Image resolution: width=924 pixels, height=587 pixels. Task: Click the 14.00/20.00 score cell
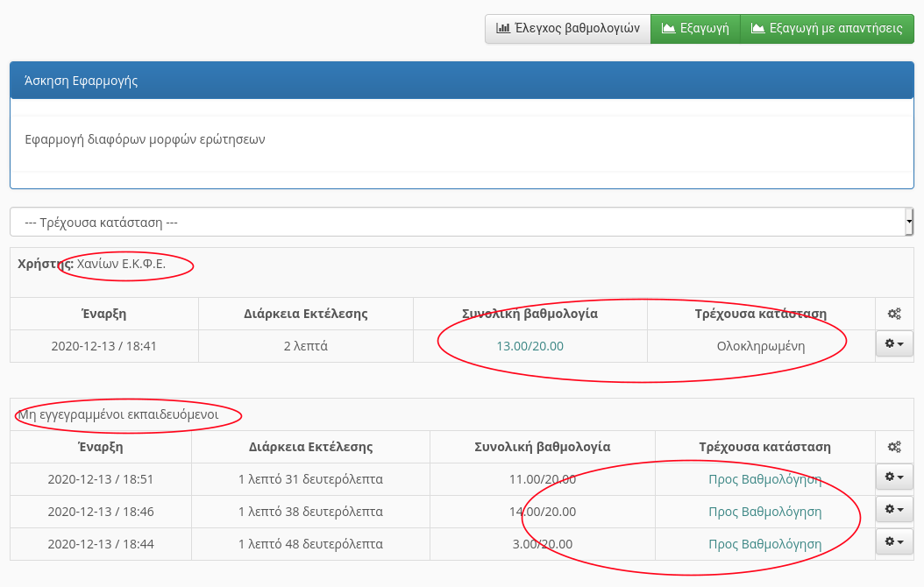pos(543,512)
